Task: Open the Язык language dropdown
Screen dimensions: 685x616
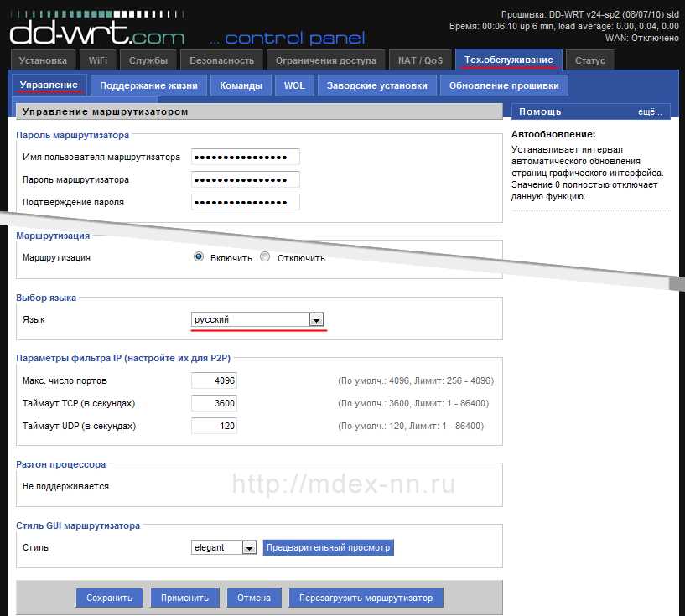Action: click(257, 319)
